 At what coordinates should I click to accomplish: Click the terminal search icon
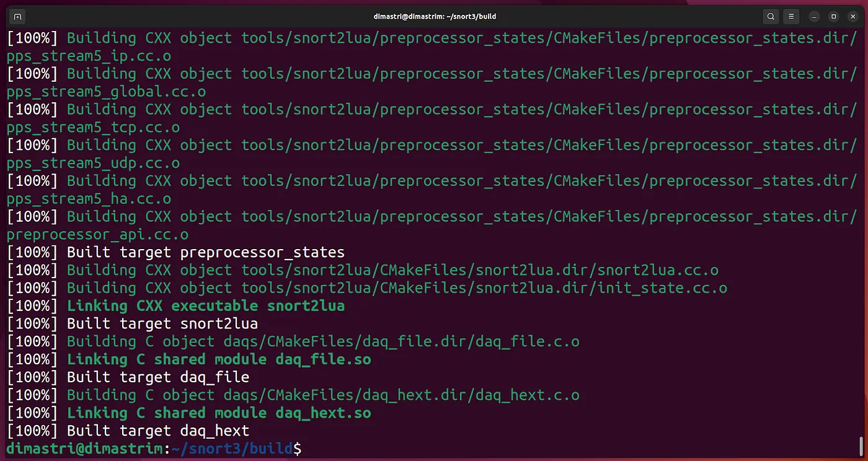click(771, 16)
